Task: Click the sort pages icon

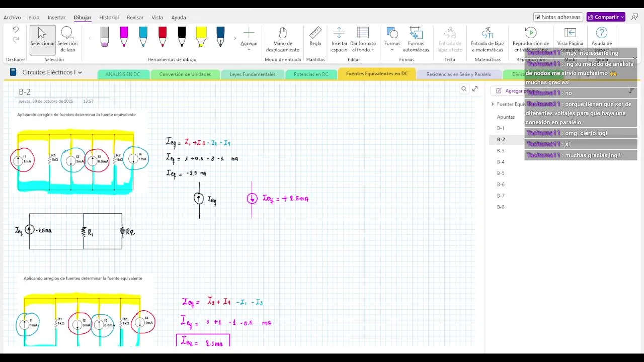Action: (x=630, y=91)
